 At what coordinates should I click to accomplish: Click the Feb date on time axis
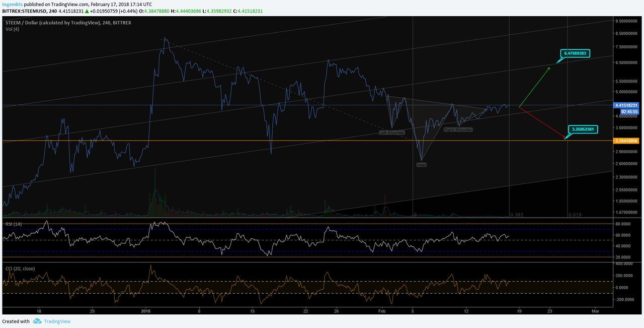[x=381, y=311]
